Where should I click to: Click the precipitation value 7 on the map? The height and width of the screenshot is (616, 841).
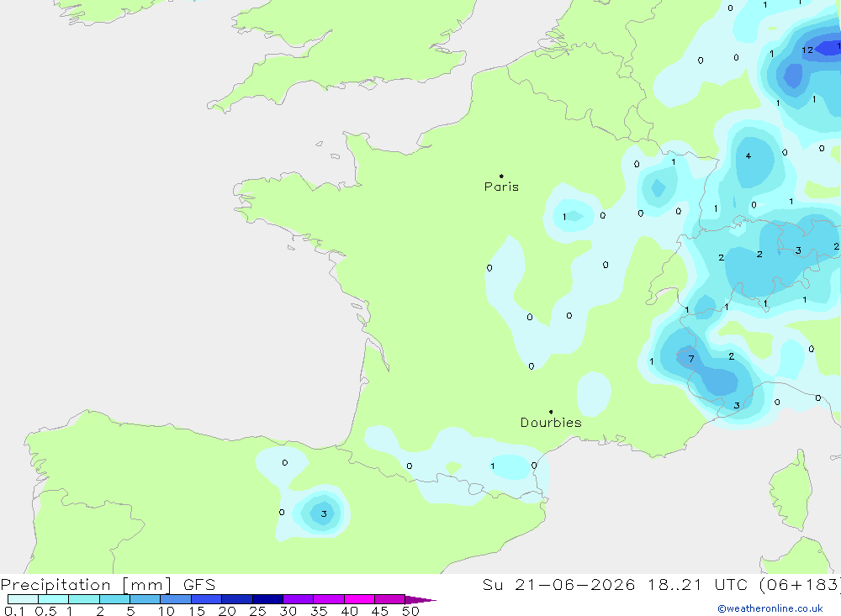(x=691, y=359)
